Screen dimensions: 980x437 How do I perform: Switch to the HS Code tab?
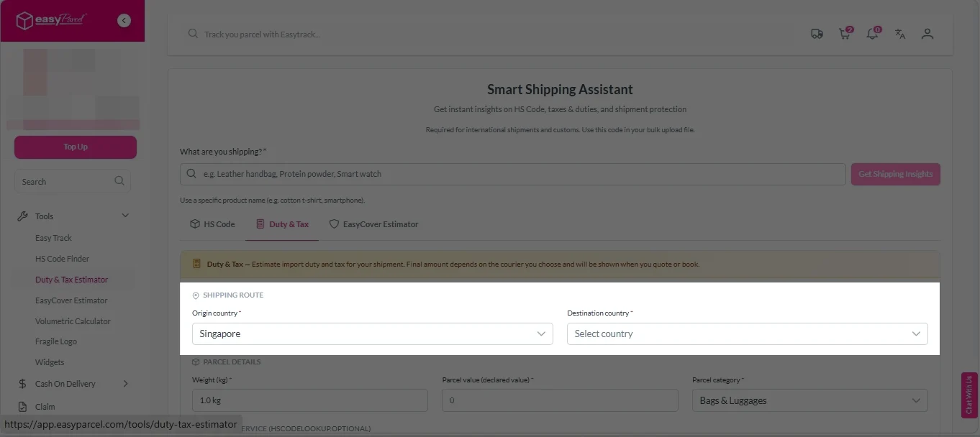(212, 224)
